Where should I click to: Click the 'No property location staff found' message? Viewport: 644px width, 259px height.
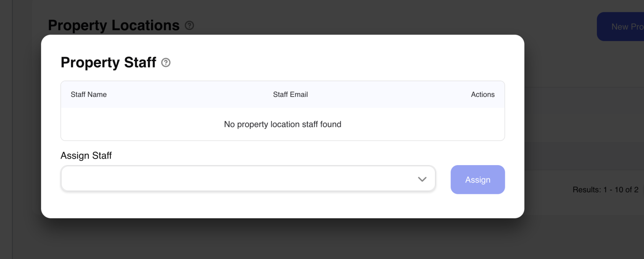(x=283, y=125)
